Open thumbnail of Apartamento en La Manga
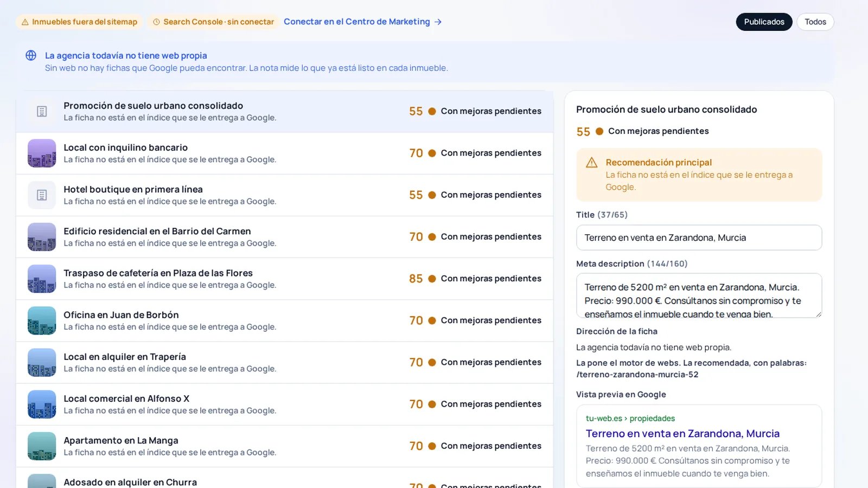Image resolution: width=868 pixels, height=488 pixels. (42, 446)
